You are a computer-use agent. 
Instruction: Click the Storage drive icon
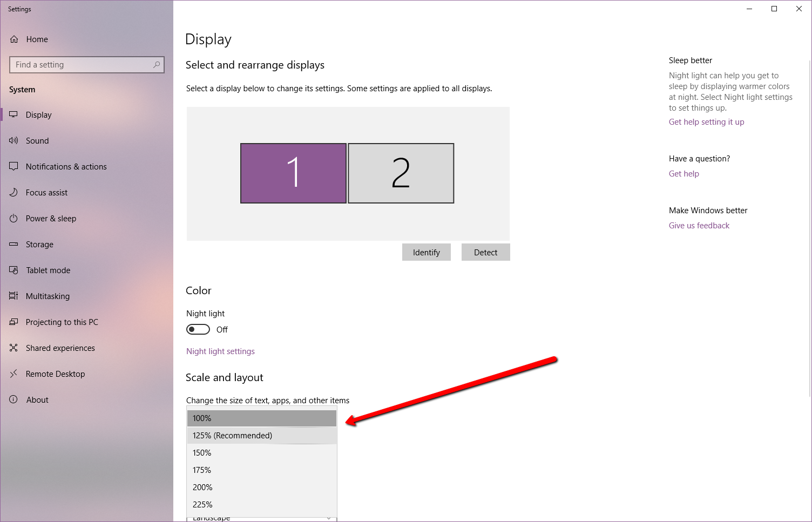(x=13, y=245)
